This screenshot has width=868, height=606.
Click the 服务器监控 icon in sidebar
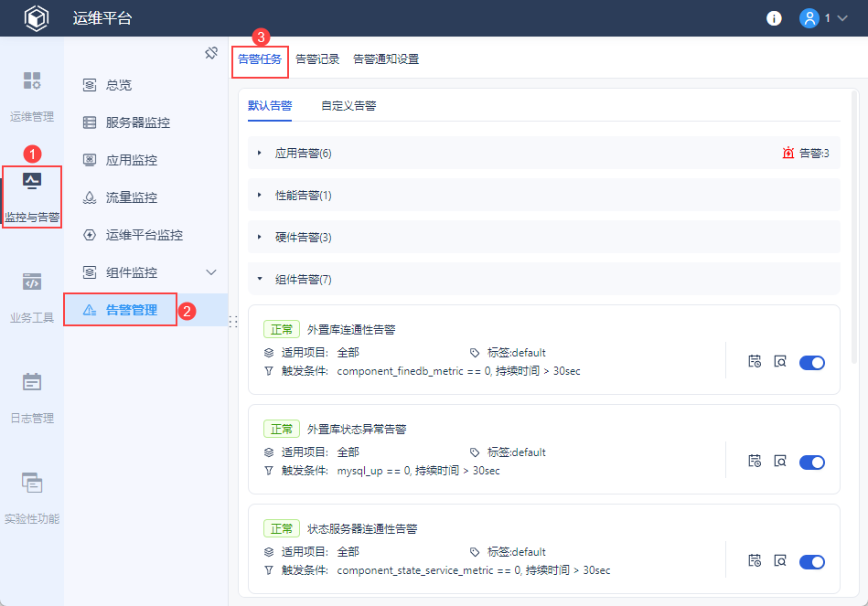[90, 122]
